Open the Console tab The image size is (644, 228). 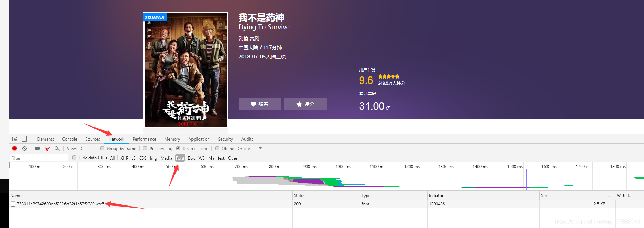tap(69, 139)
